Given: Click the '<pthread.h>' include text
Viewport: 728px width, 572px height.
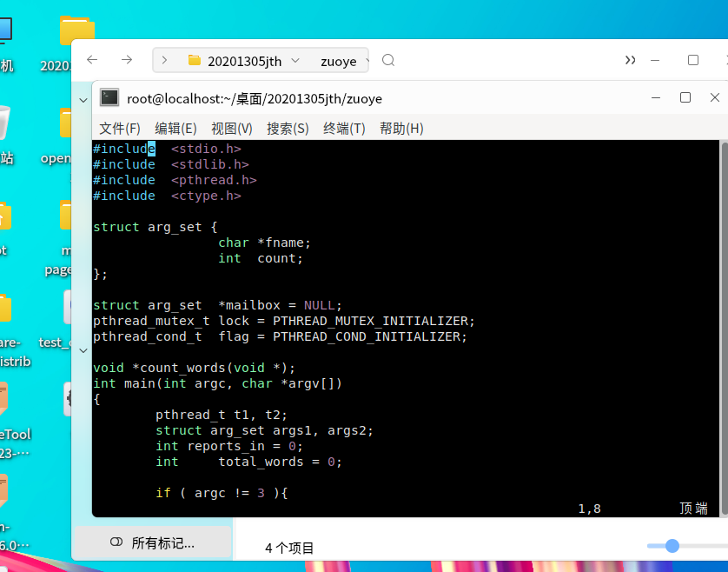Looking at the screenshot, I should (214, 180).
